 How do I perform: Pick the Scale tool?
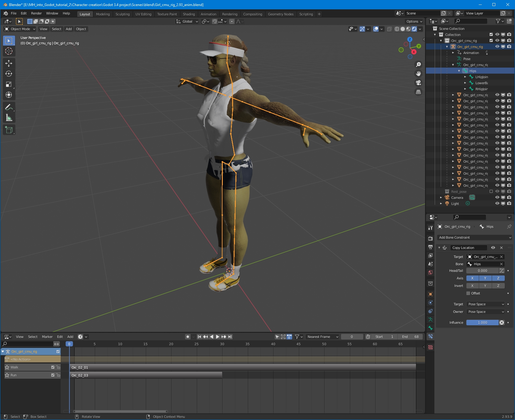coord(9,84)
